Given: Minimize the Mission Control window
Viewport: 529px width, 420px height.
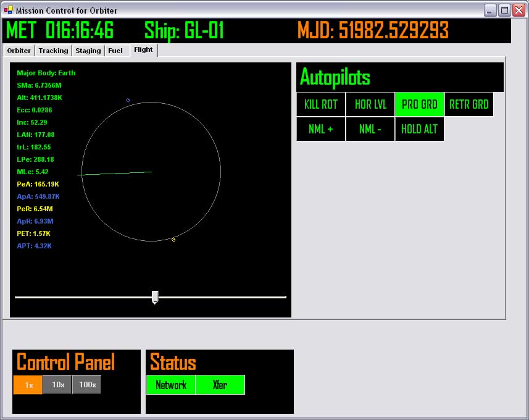Looking at the screenshot, I should point(490,10).
